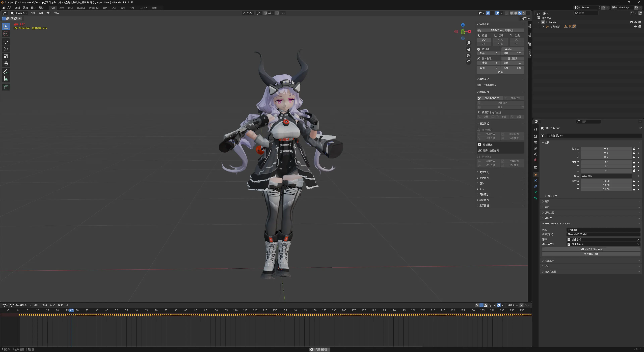
Task: Collapse the MMD Model Information panel
Action: coord(557,224)
